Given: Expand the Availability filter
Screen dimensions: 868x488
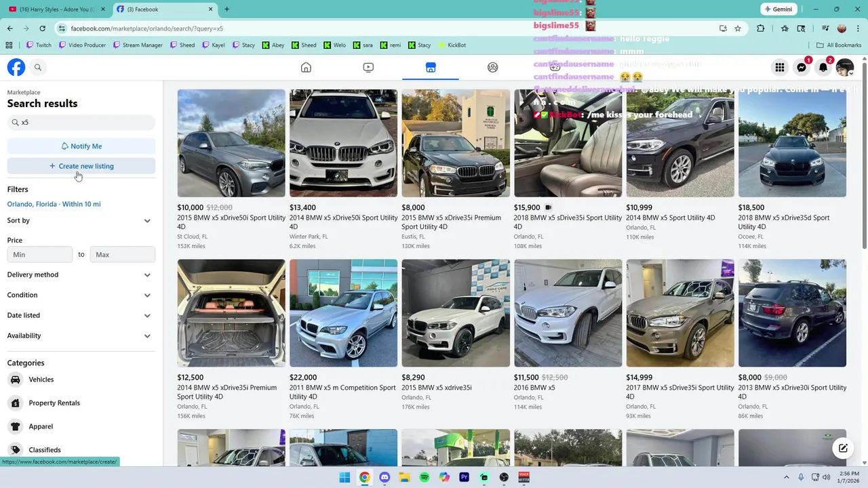Looking at the screenshot, I should [x=81, y=335].
